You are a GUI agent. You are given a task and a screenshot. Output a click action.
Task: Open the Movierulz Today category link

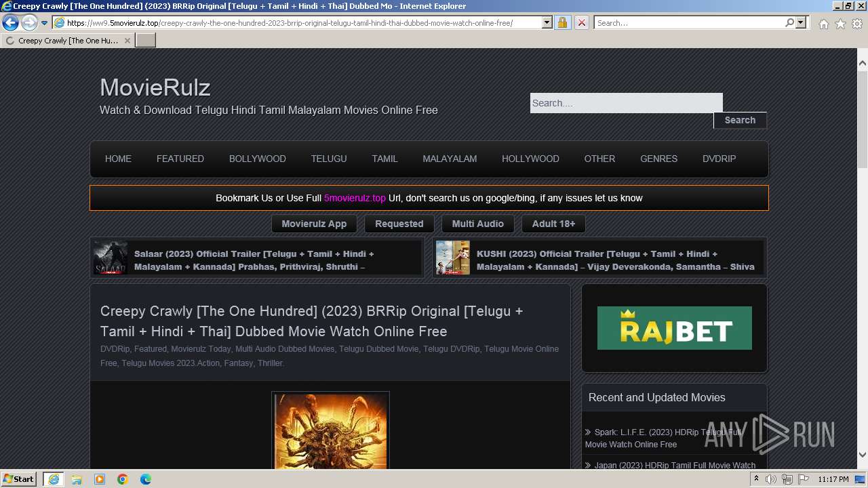coord(201,349)
